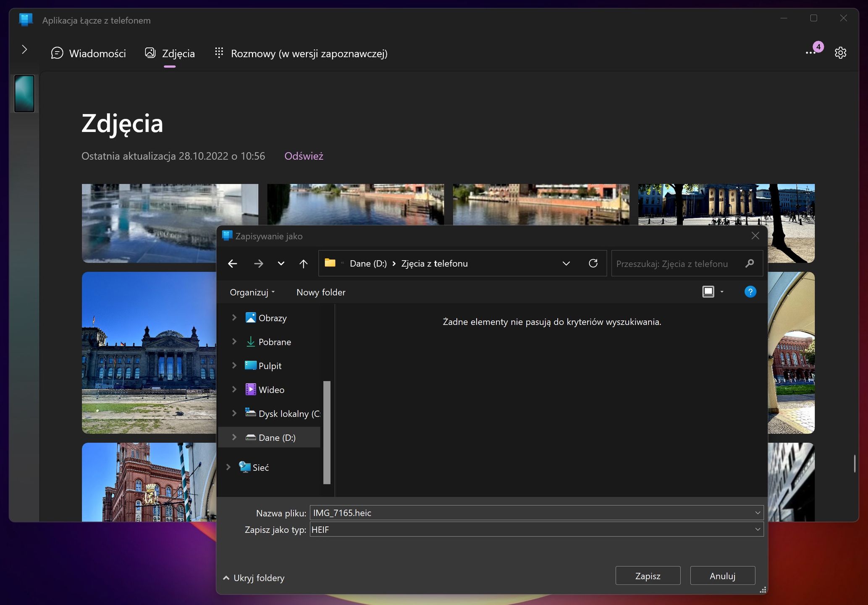Open the settings gear icon
This screenshot has width=868, height=605.
click(840, 53)
